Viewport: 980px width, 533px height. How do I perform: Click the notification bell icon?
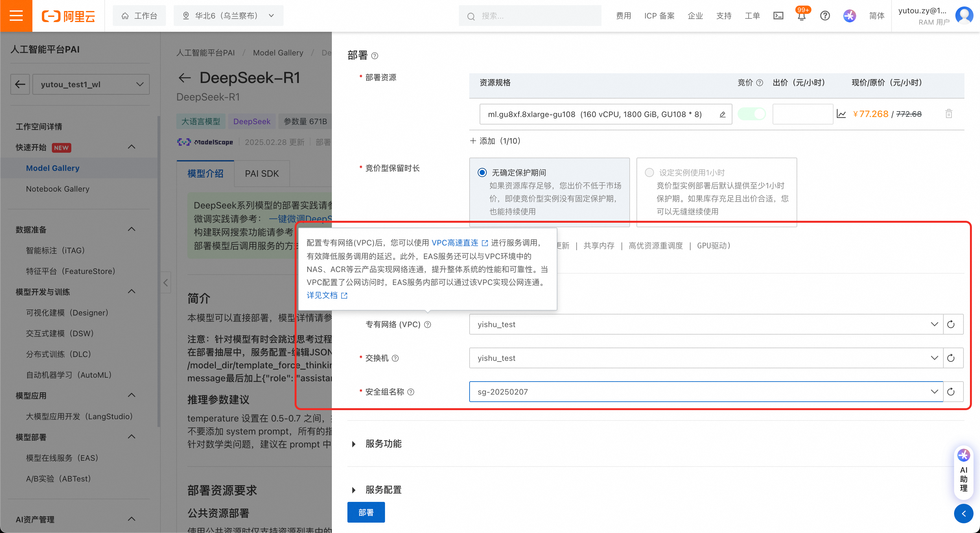click(x=801, y=16)
